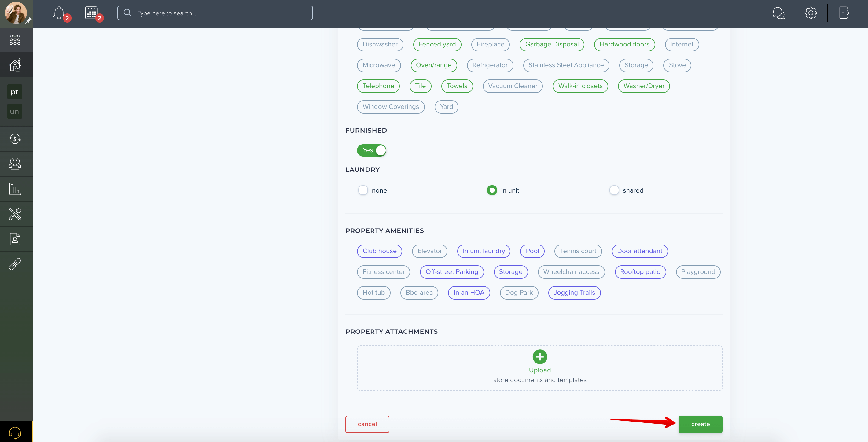Toggle the Furnished Yes switch
The image size is (868, 442).
pos(371,150)
